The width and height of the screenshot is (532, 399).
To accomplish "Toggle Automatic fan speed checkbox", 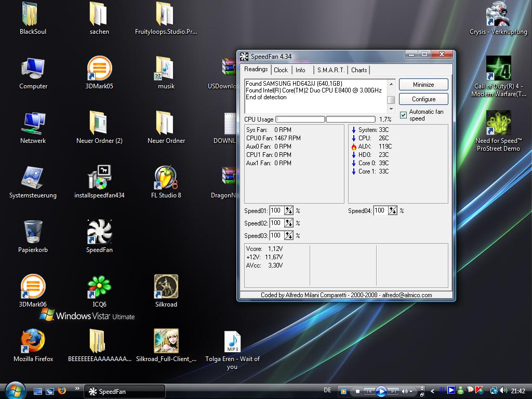I will (403, 115).
